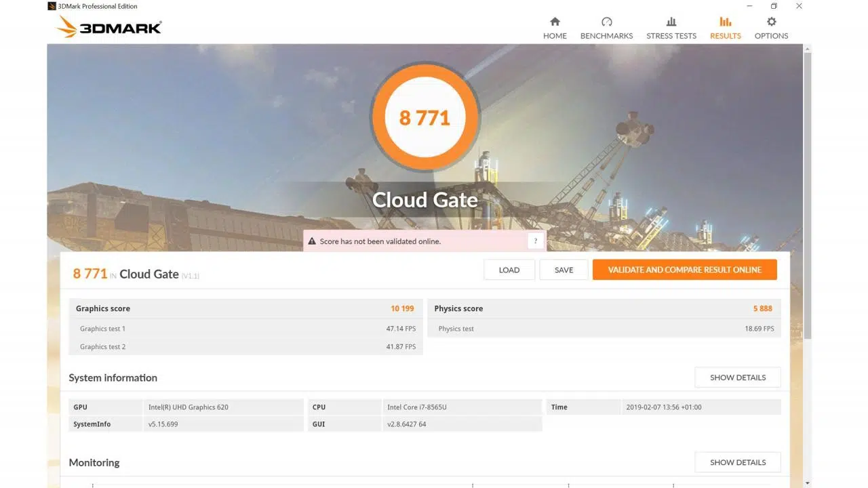Open the question mark help on validation notice
868x488 pixels.
click(x=536, y=241)
